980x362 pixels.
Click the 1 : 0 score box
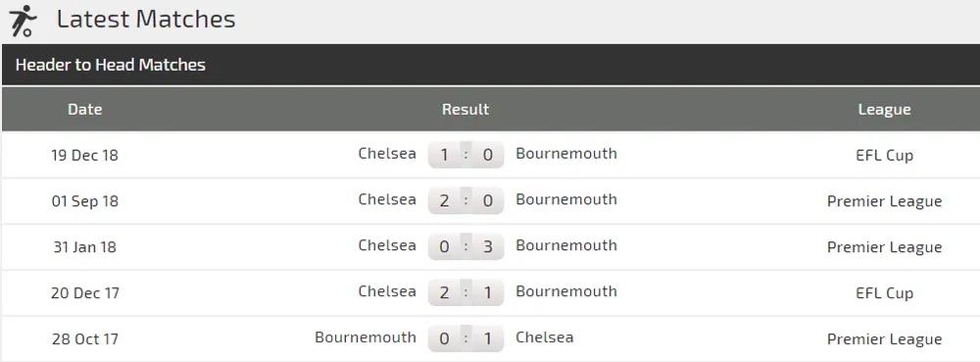pos(465,154)
